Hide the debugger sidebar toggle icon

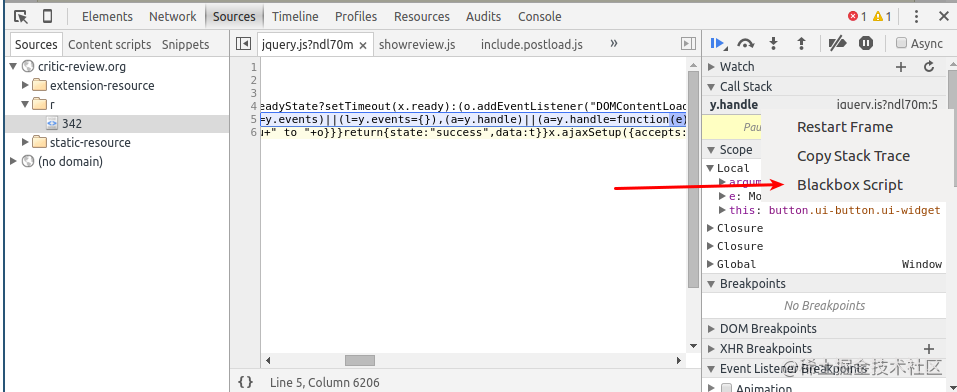click(x=688, y=44)
